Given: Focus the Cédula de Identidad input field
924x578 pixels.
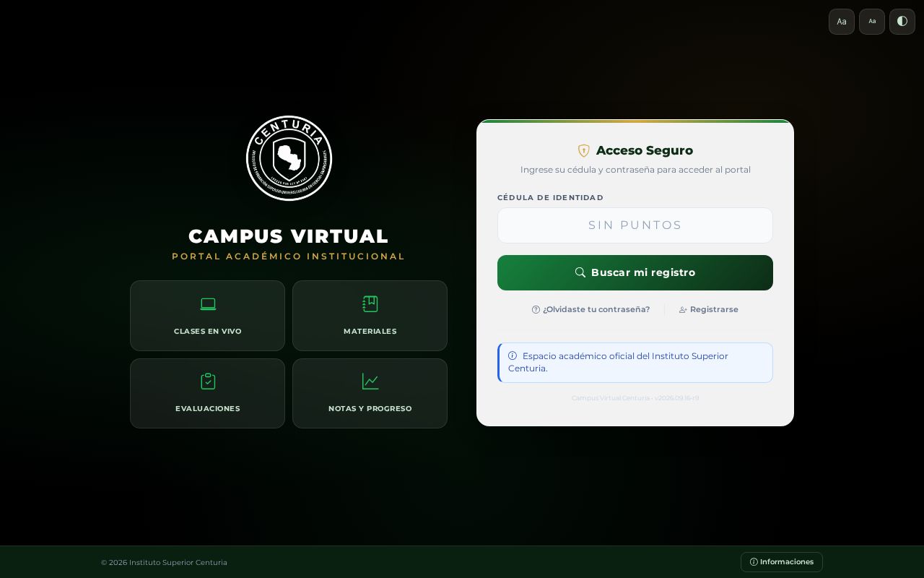Looking at the screenshot, I should tap(635, 225).
